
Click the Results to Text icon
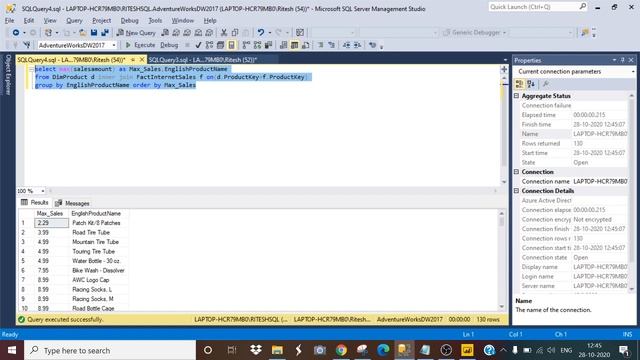tap(283, 45)
